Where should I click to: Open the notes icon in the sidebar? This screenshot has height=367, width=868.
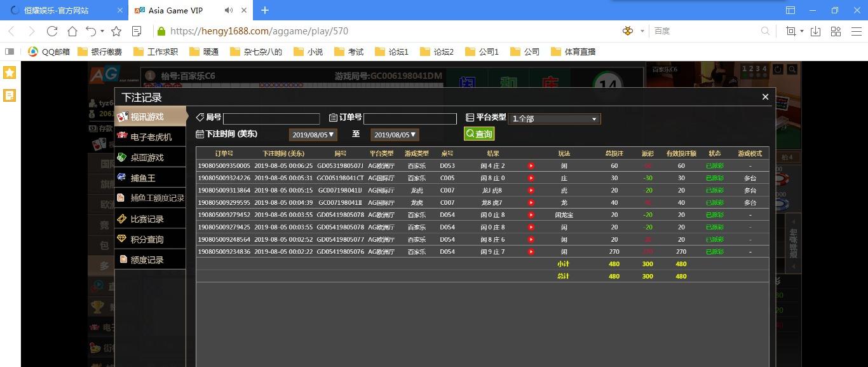click(x=10, y=95)
